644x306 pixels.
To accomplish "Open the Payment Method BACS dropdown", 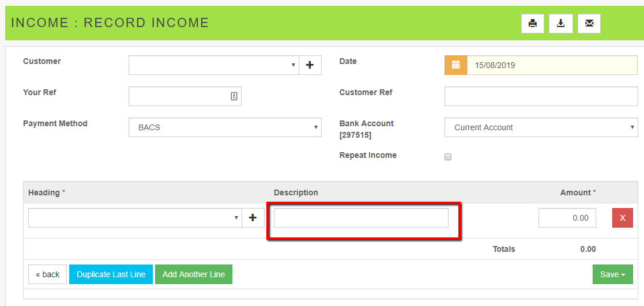I will click(225, 127).
